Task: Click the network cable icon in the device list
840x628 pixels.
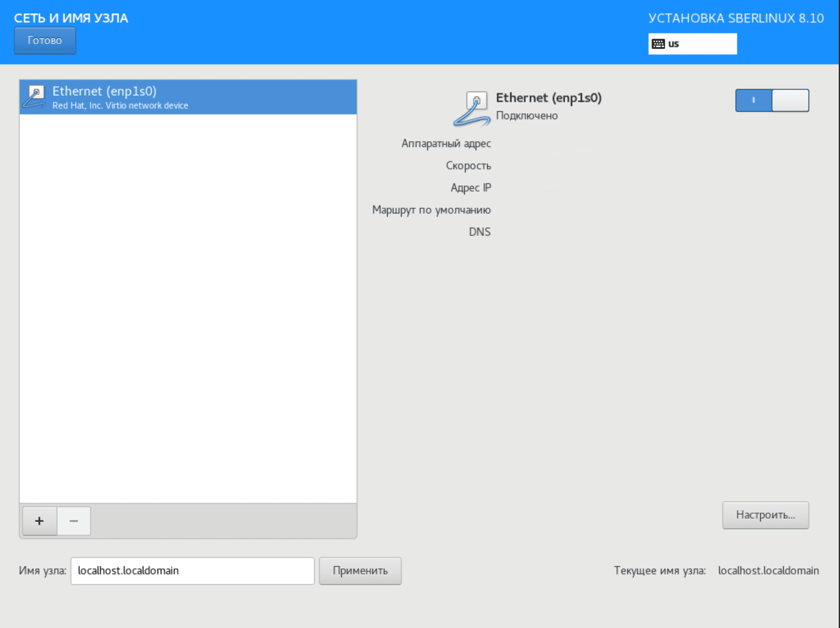Action: pyautogui.click(x=34, y=97)
